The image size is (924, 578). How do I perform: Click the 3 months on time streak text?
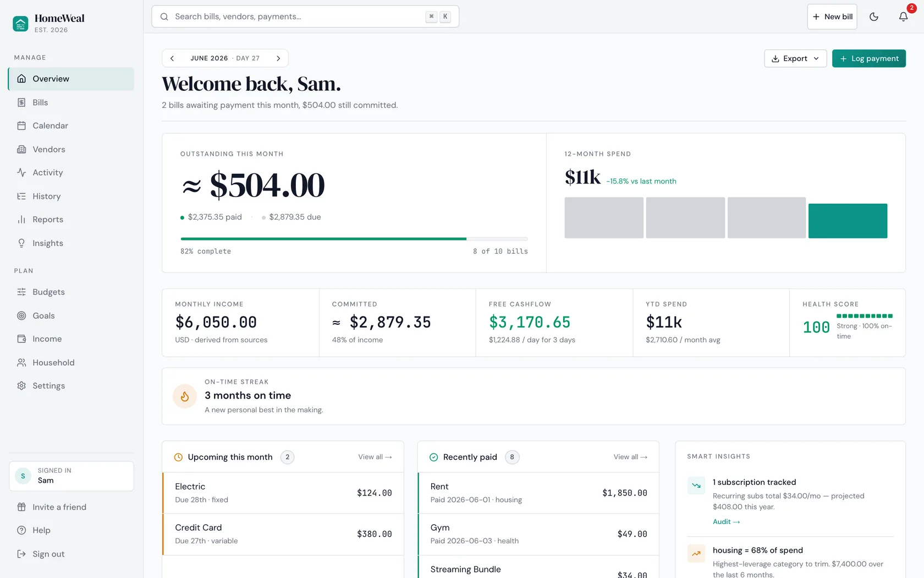(x=248, y=395)
